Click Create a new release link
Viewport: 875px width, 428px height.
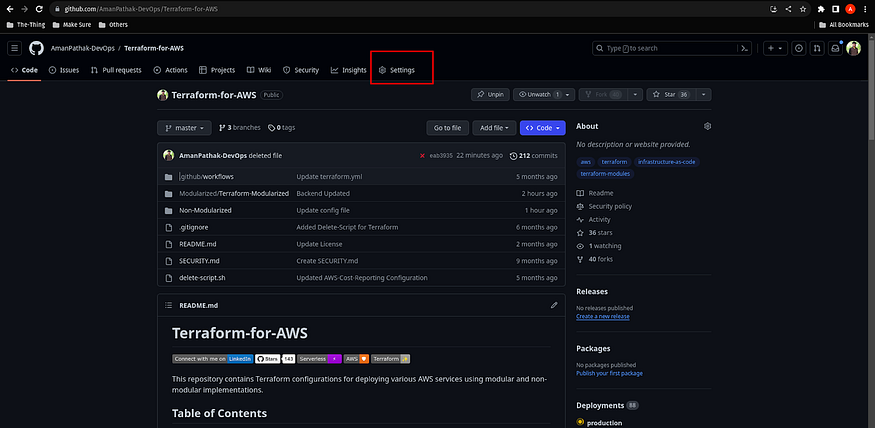pyautogui.click(x=603, y=316)
